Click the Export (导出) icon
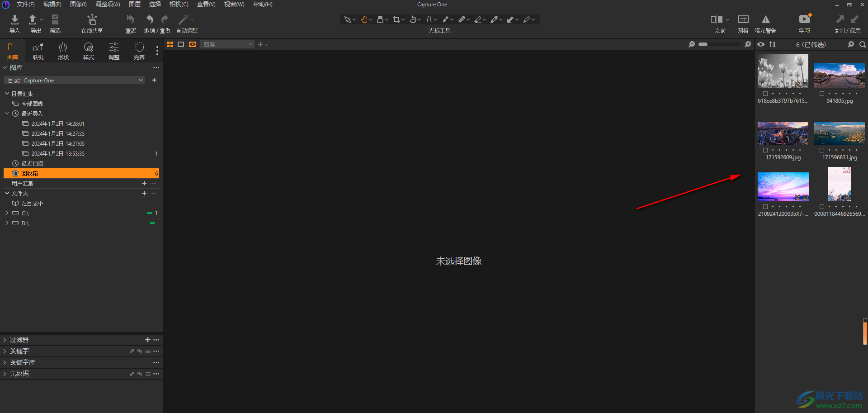The width and height of the screenshot is (868, 413). point(33,20)
